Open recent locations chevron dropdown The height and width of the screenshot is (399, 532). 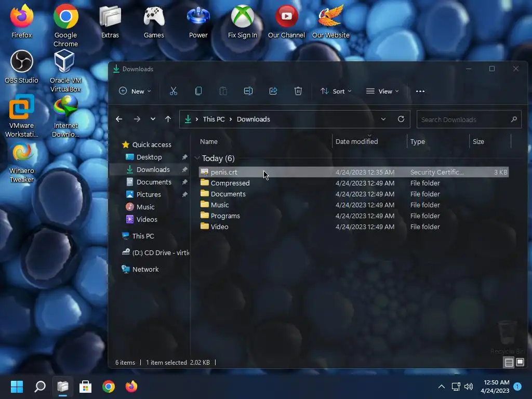153,119
